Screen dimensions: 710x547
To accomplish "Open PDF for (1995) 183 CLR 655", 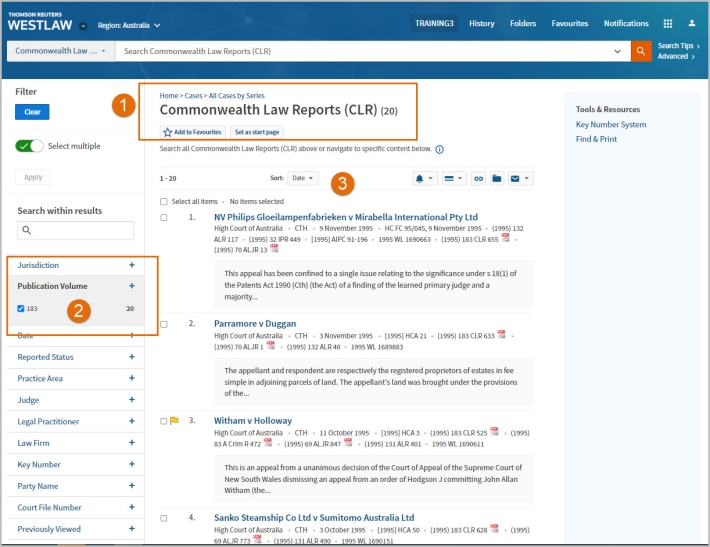I will point(505,238).
